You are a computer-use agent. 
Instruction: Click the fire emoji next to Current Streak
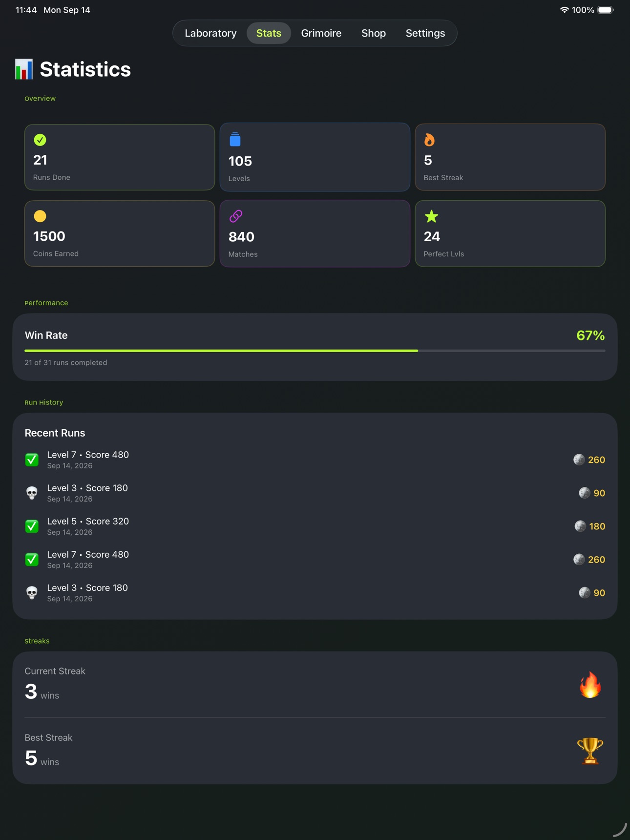[590, 685]
